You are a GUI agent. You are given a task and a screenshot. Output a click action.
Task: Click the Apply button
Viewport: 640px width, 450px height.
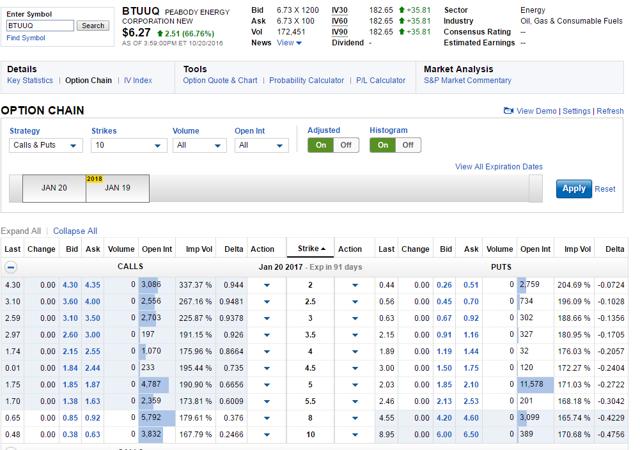(x=574, y=189)
